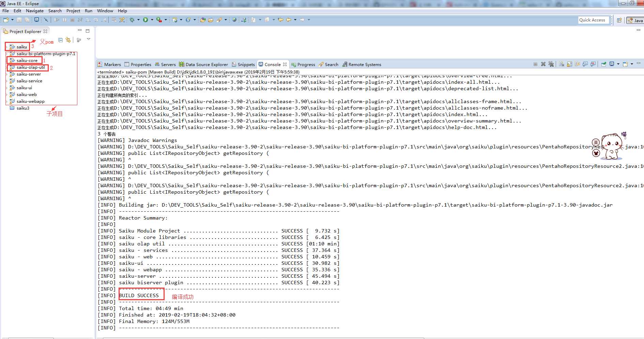Switch to the Servers tab
This screenshot has height=339, width=644.
pos(165,64)
